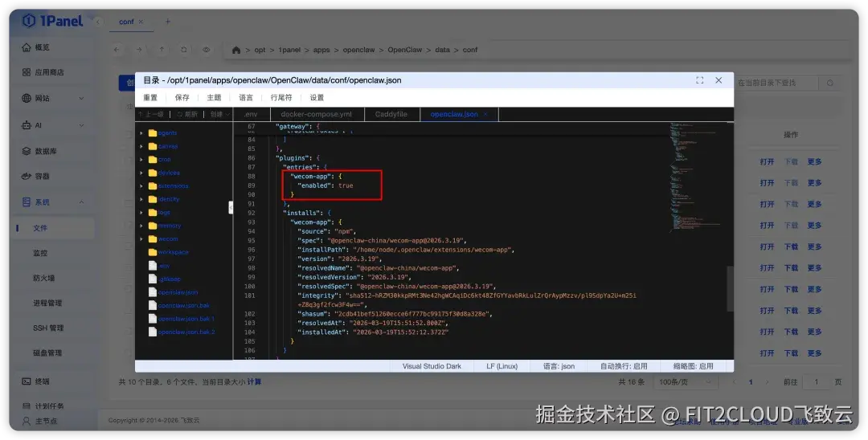
Task: Open SSH 管理 in the sidebar
Action: (47, 328)
